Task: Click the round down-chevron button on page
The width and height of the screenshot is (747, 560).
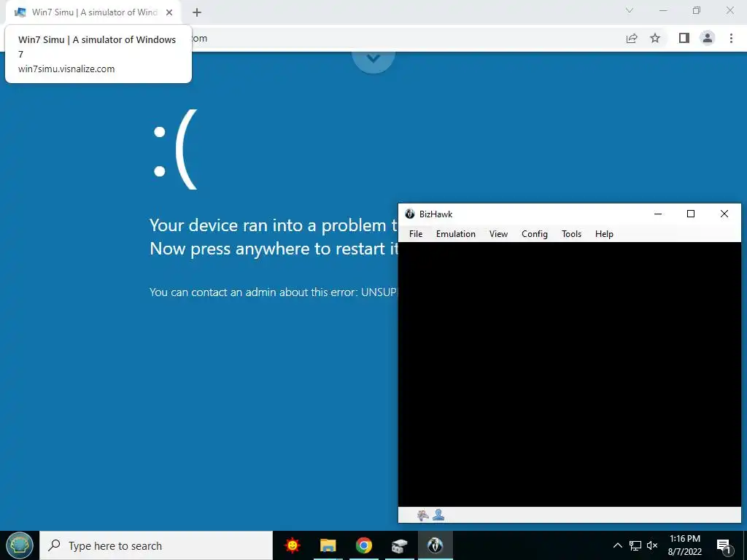Action: pyautogui.click(x=373, y=58)
